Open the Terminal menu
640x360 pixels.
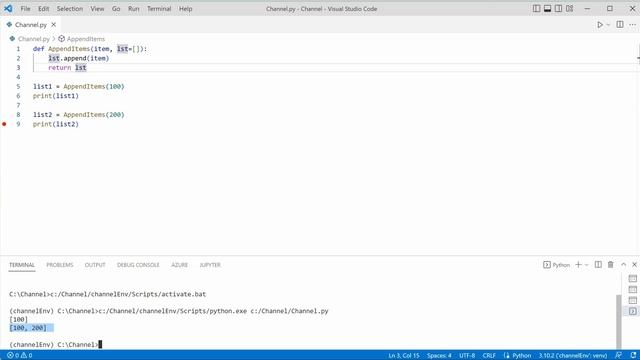[159, 9]
